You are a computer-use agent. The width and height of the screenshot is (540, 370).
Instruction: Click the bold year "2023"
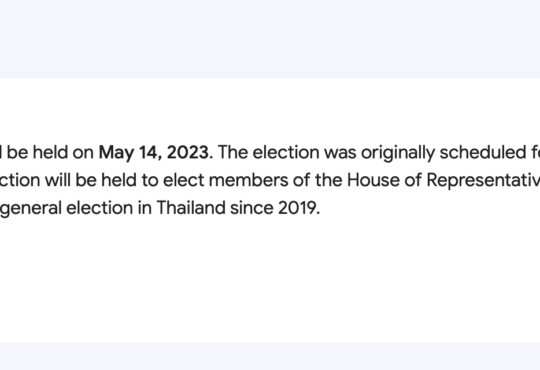pos(188,152)
